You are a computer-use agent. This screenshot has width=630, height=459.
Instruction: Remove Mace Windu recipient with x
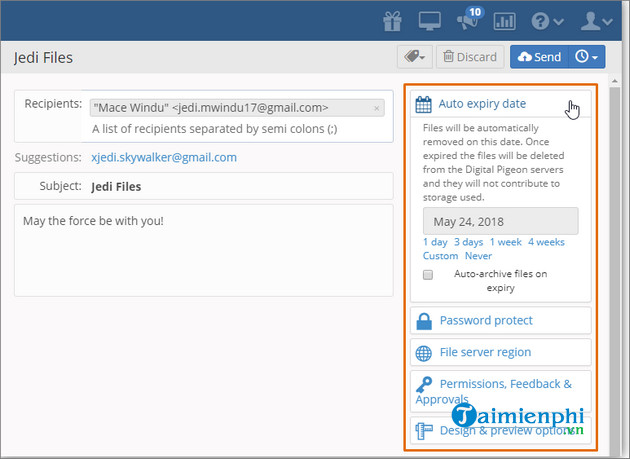coord(377,108)
